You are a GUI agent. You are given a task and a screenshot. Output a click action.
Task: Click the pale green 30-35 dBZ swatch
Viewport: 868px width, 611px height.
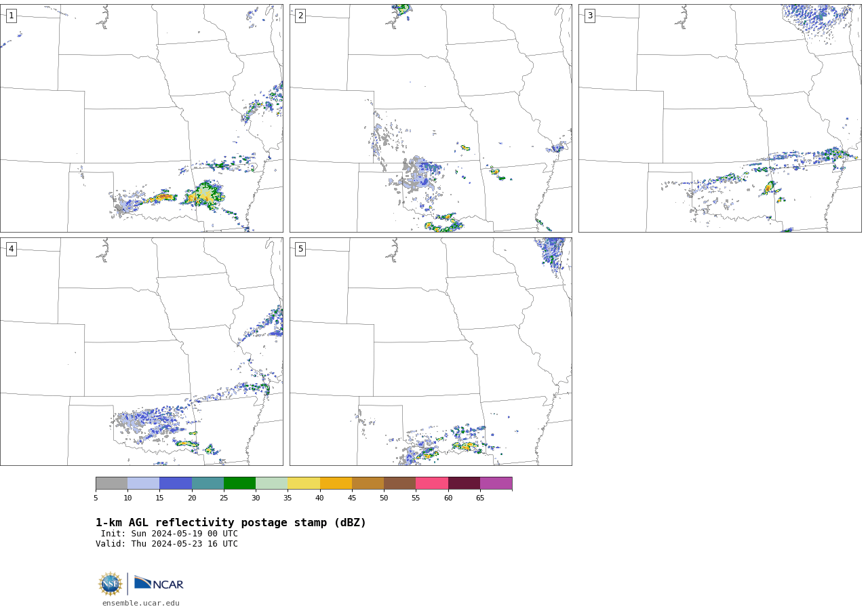[271, 484]
